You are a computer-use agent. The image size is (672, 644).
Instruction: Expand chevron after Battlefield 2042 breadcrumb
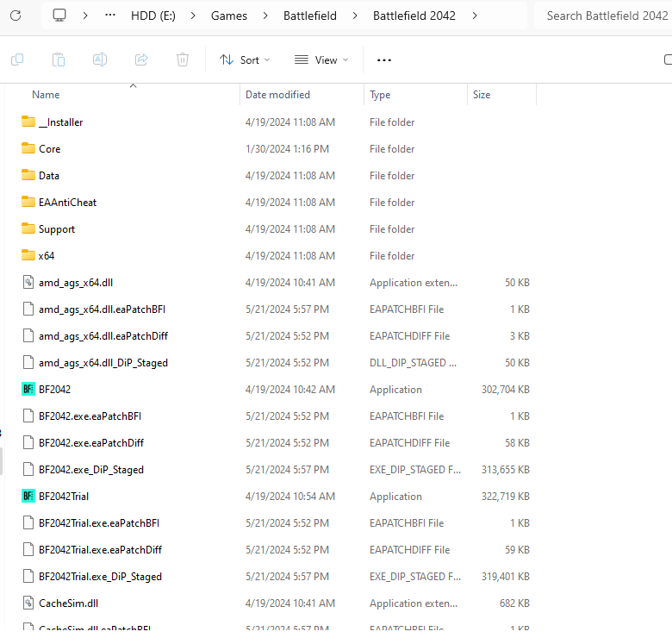[x=475, y=16]
